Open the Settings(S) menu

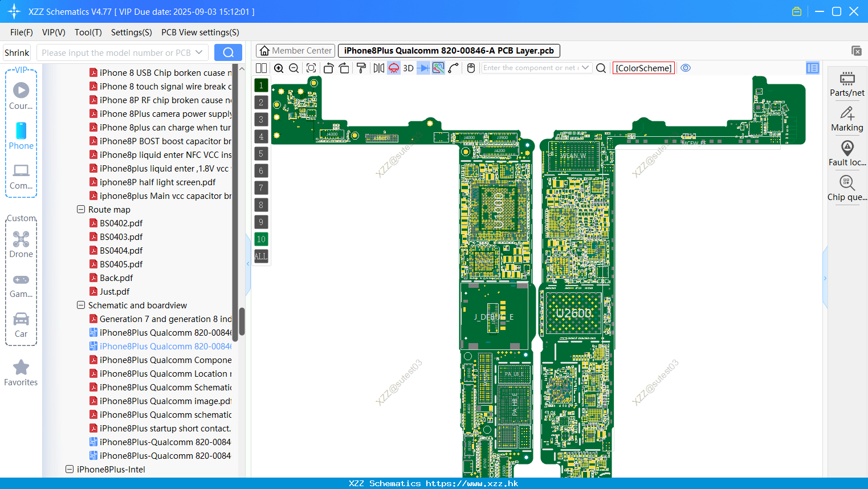(132, 32)
